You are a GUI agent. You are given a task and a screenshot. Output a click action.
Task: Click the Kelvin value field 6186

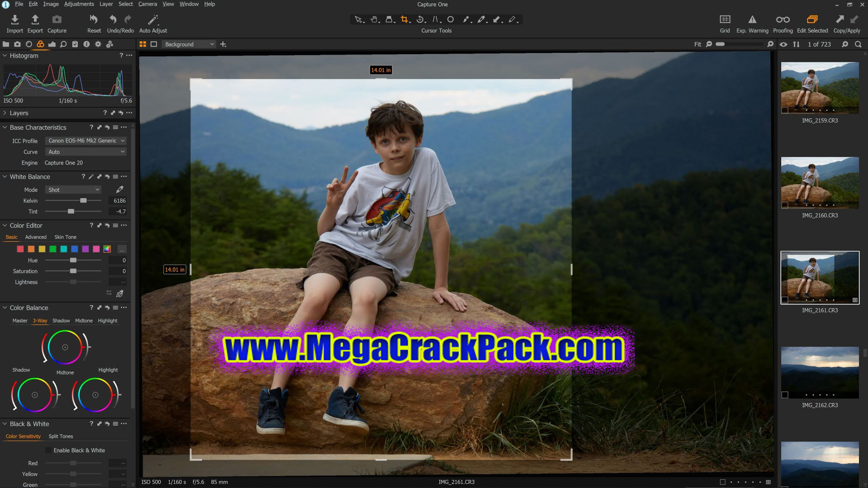[x=117, y=201]
